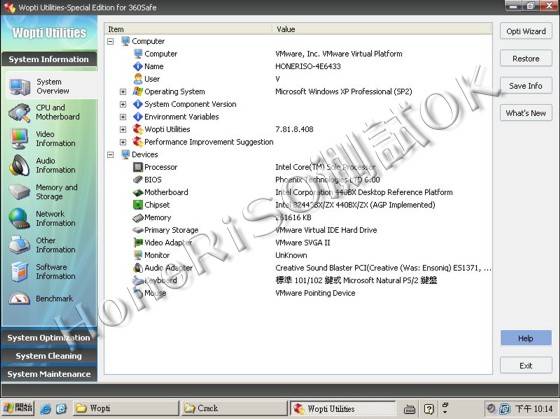Select Network Information globe icon
Image resolution: width=560 pixels, height=419 pixels.
click(x=19, y=218)
